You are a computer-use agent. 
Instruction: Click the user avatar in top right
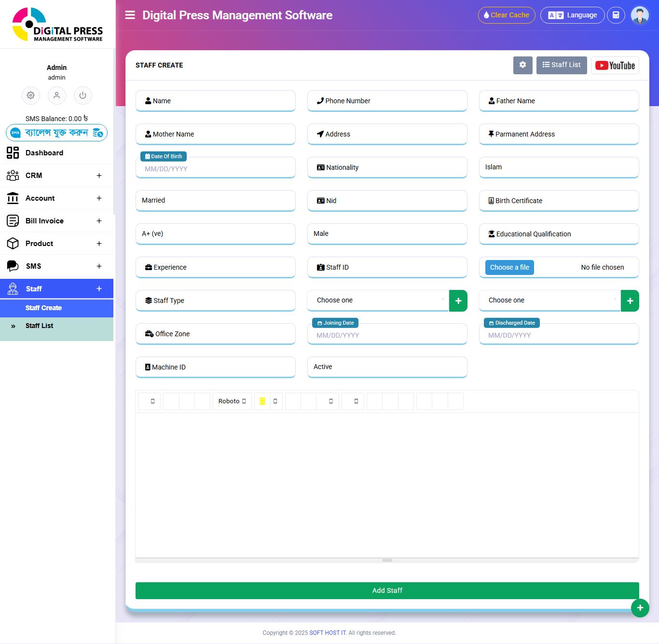point(640,15)
